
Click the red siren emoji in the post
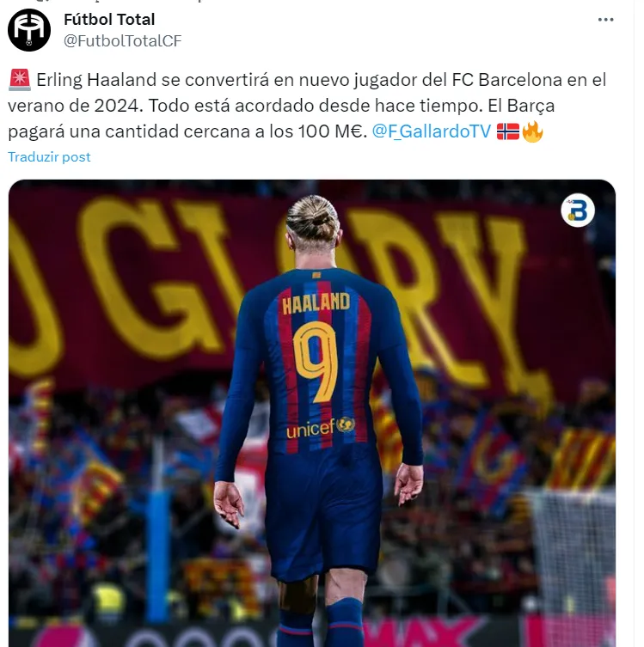(20, 80)
